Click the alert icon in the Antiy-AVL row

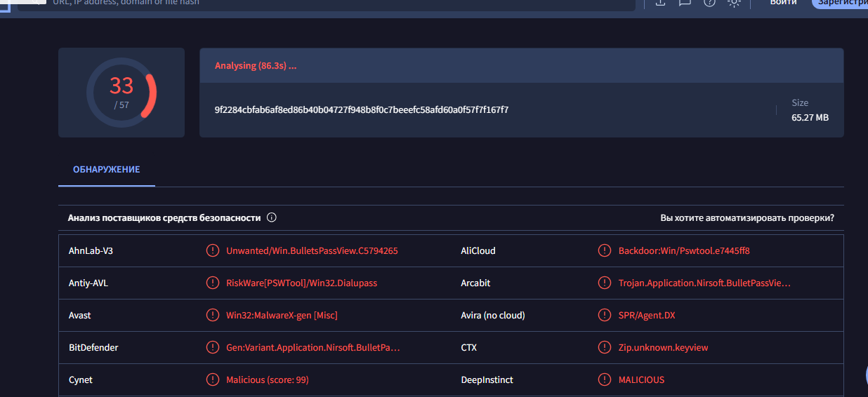point(212,283)
